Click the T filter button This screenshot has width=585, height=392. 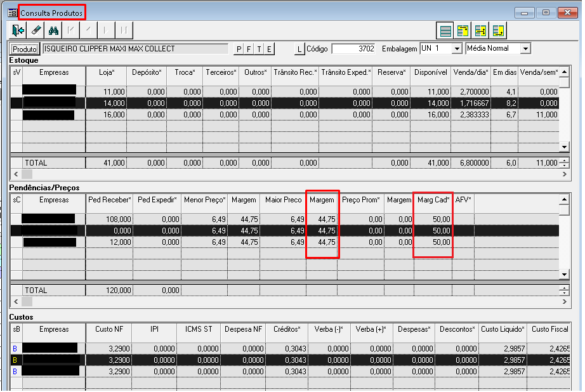(259, 49)
